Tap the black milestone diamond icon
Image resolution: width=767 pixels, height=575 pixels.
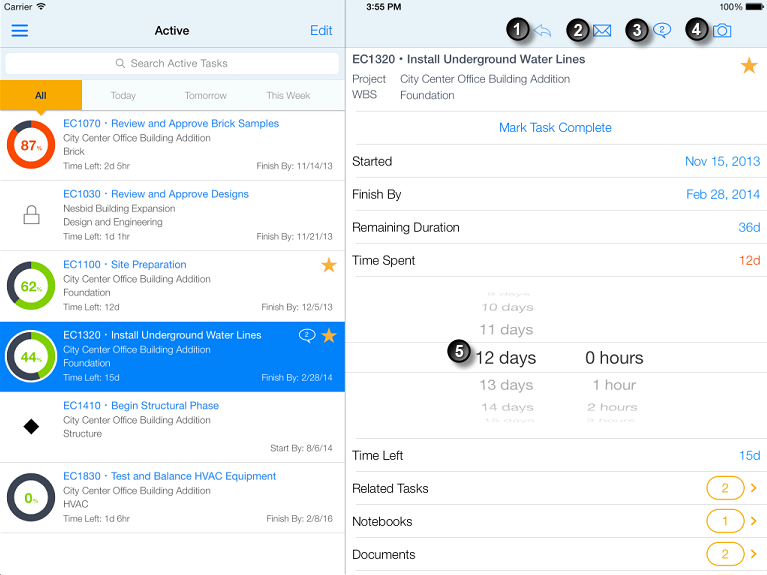31,427
